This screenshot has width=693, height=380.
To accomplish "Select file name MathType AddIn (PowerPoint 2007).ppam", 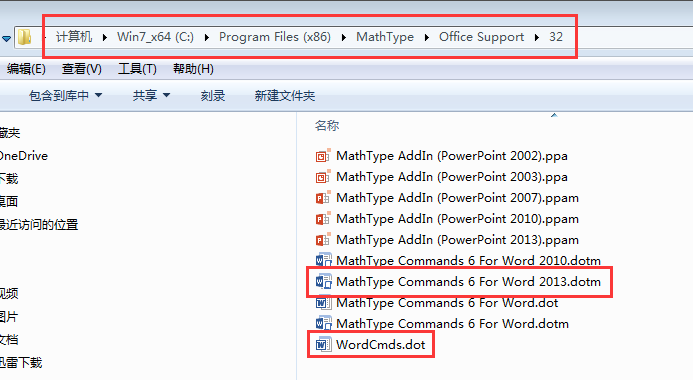I will tap(457, 198).
